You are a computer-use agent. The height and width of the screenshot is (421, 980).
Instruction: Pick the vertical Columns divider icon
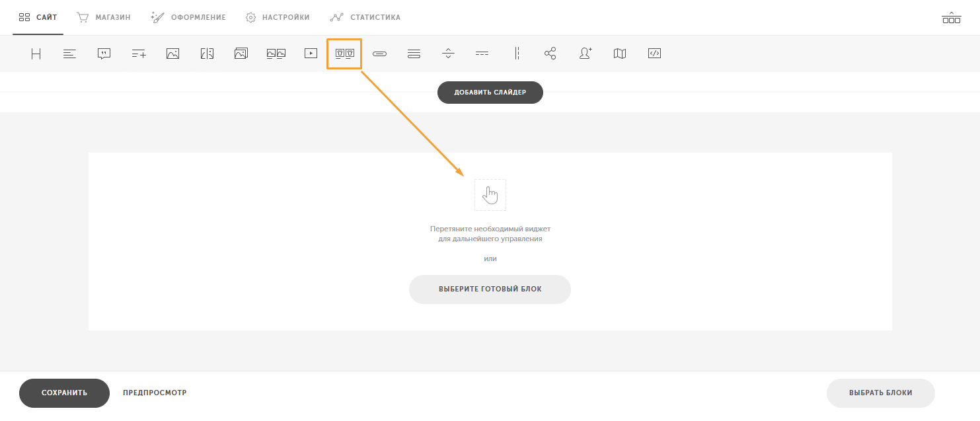517,54
